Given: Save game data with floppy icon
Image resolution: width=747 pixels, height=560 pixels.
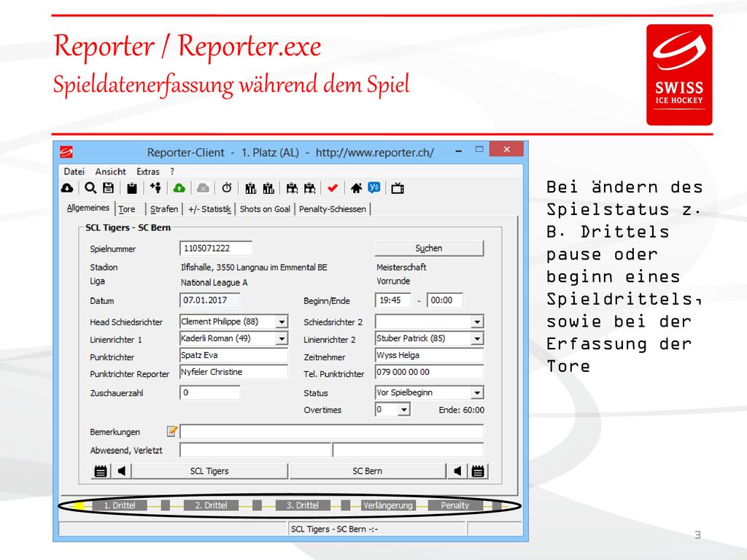Looking at the screenshot, I should 109,188.
